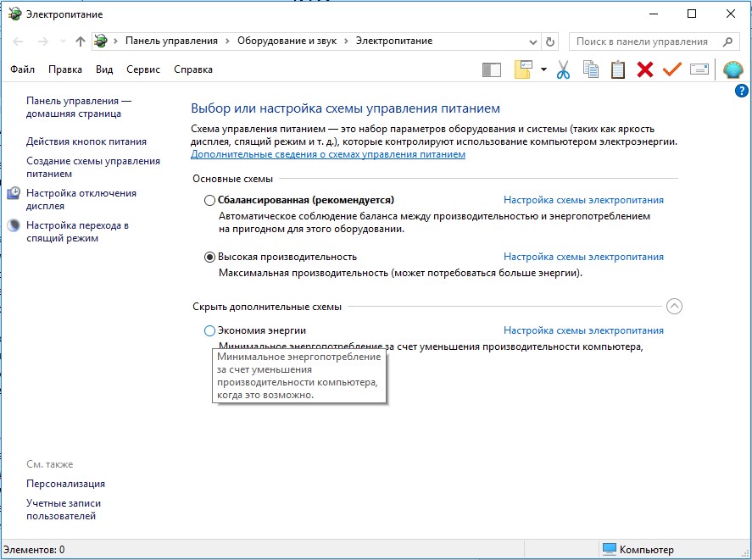Open the blue question mark Help icon
This screenshot has height=560, width=752.
741,91
